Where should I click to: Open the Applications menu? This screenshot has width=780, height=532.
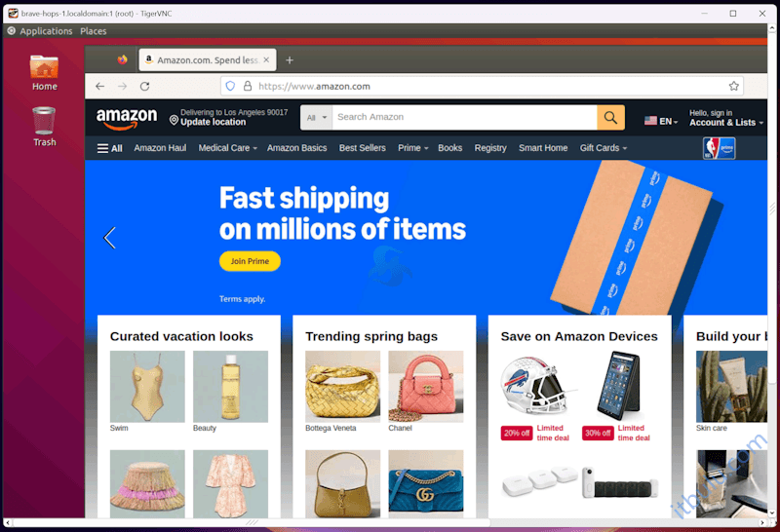(x=46, y=31)
